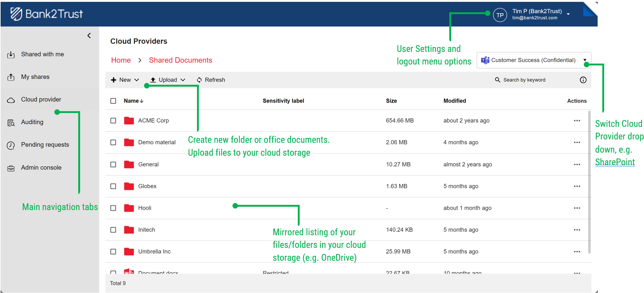Navigate to Home via the breadcrumb link
644x293 pixels.
click(x=121, y=60)
